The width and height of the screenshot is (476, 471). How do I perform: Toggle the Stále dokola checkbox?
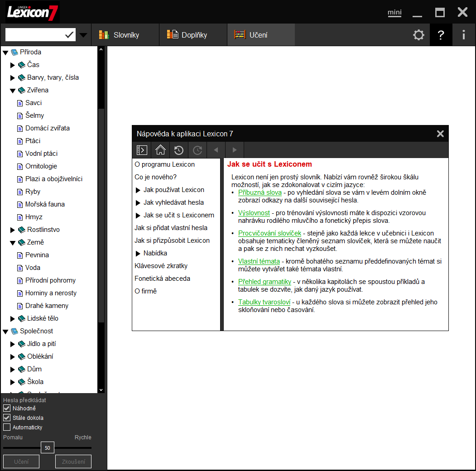[x=7, y=418]
